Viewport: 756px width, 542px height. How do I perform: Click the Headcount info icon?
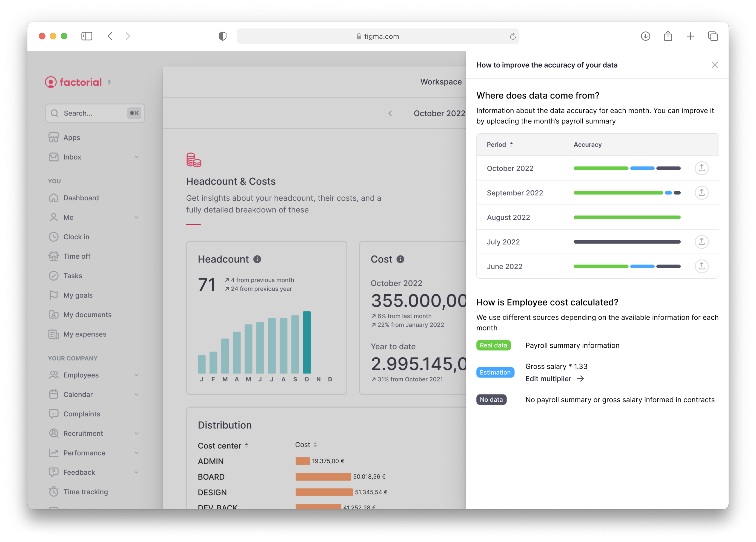(x=257, y=259)
